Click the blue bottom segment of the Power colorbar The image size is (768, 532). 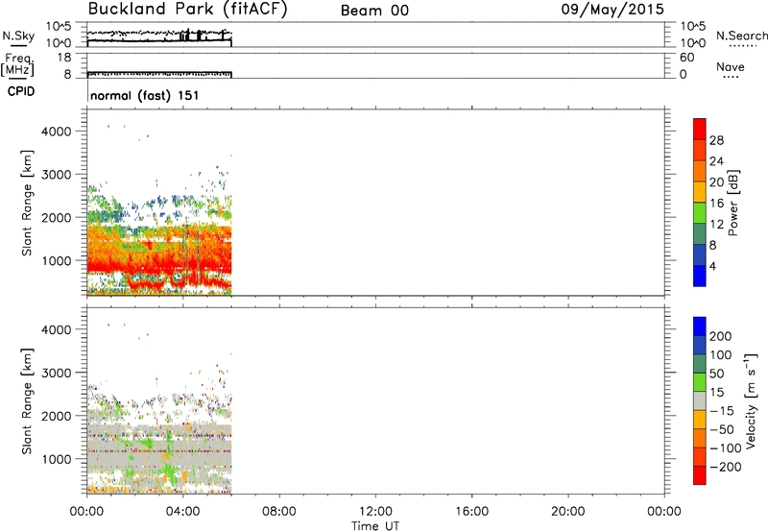coord(700,276)
